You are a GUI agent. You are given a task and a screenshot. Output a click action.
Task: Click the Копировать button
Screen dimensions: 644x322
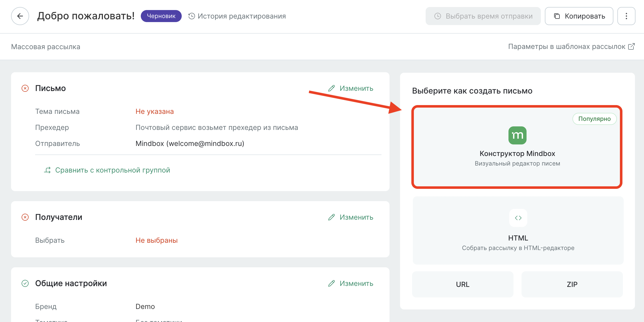[x=579, y=16]
